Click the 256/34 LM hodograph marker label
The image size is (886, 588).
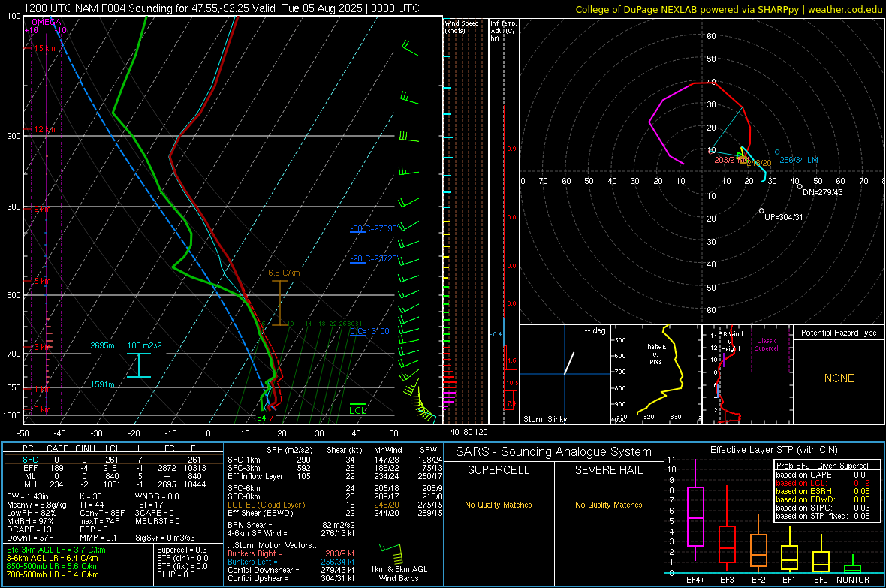click(x=799, y=160)
